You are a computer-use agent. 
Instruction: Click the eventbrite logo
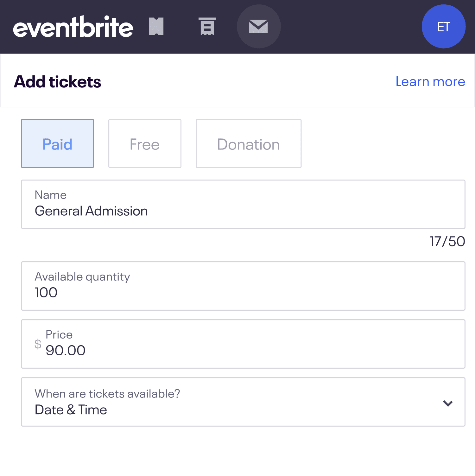73,27
